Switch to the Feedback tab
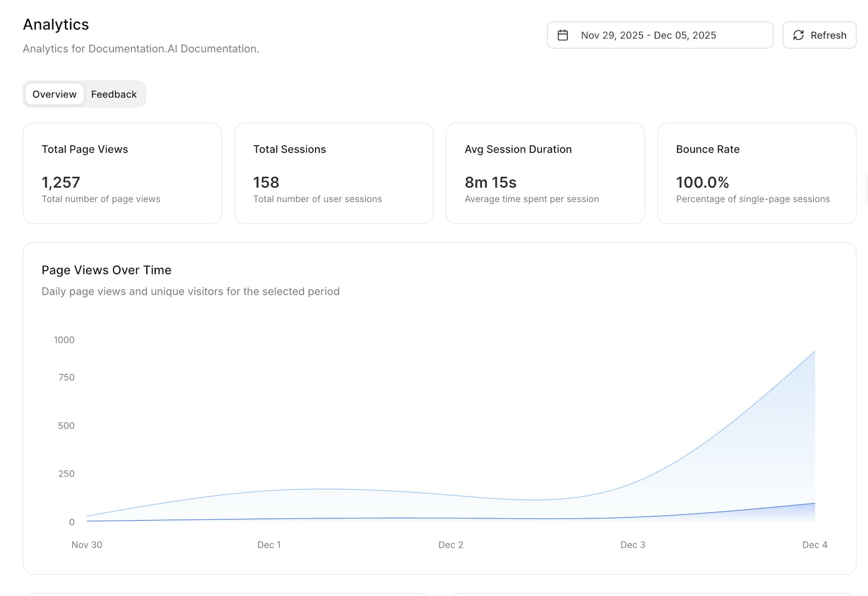Image resolution: width=868 pixels, height=596 pixels. coord(114,94)
